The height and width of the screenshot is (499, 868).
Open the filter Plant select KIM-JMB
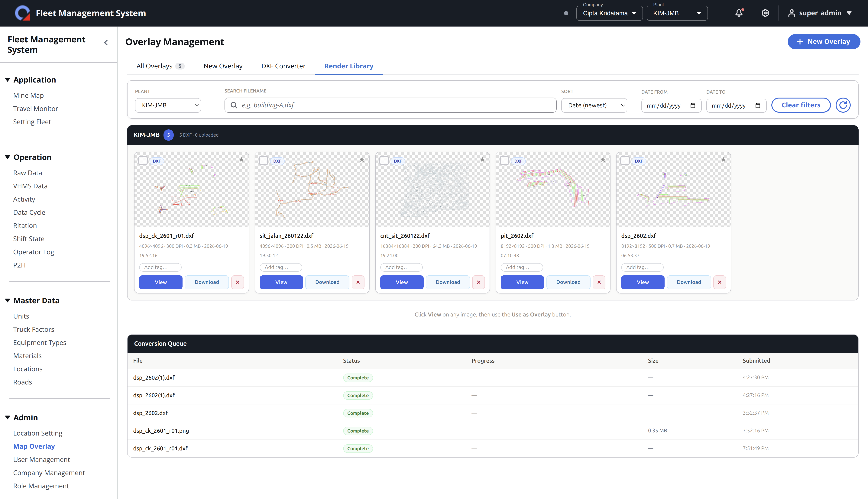coord(168,105)
